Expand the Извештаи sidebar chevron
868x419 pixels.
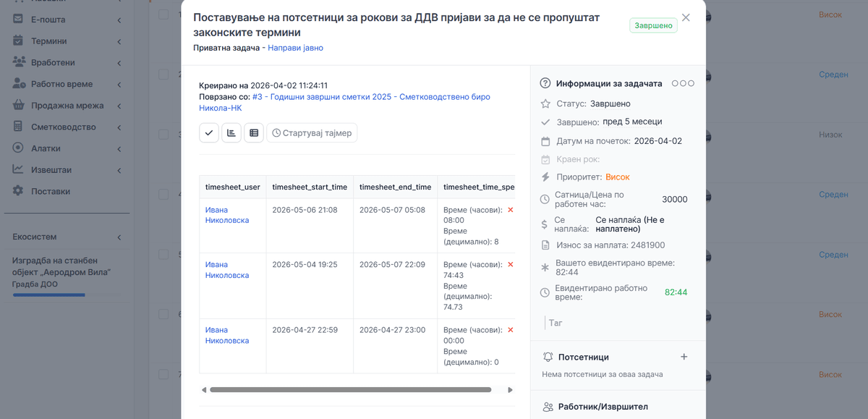pyautogui.click(x=119, y=170)
